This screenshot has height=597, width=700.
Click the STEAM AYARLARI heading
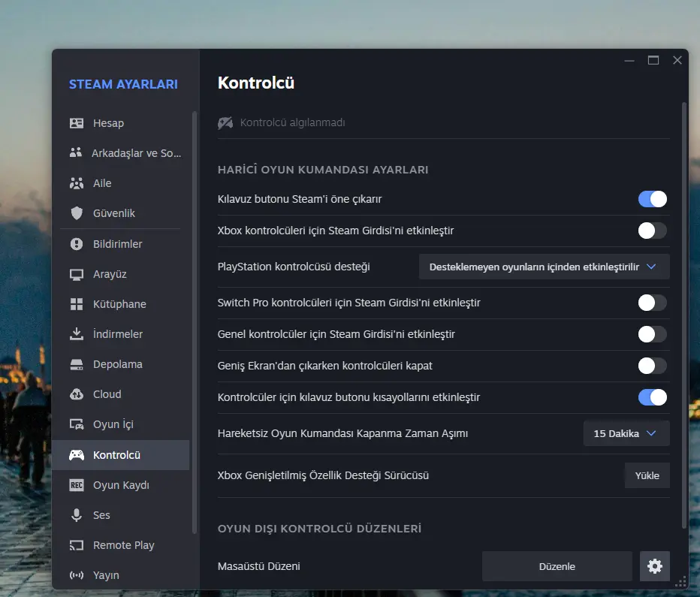pos(123,84)
